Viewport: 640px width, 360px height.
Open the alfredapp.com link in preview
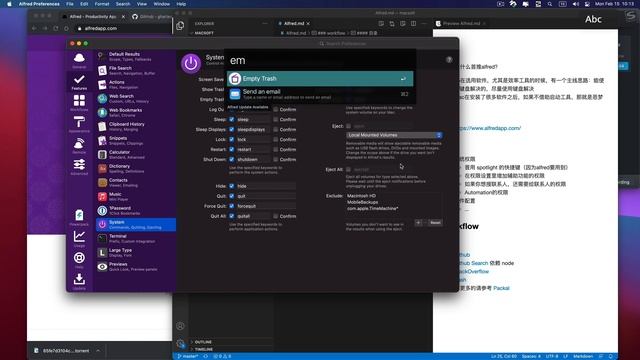[490, 128]
